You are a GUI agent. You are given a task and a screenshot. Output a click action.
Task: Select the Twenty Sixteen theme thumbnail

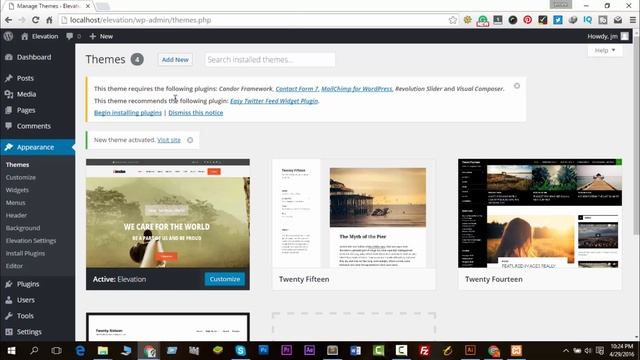coord(168,327)
